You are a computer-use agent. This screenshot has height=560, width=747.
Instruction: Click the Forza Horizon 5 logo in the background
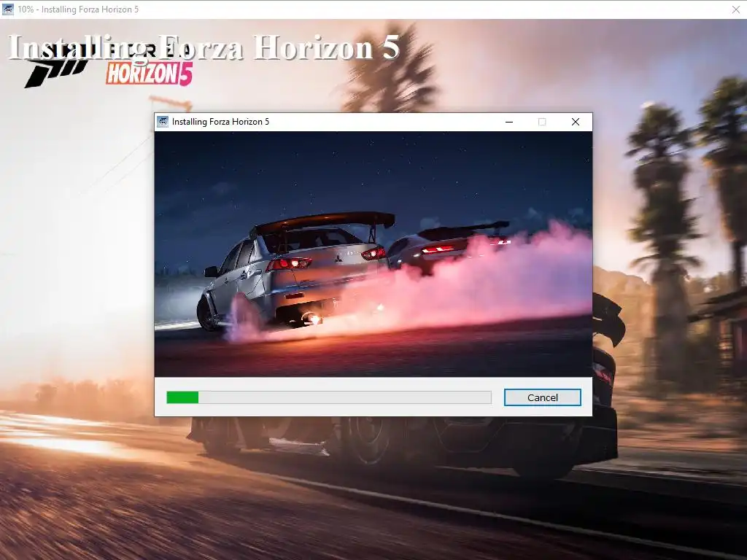(x=109, y=66)
